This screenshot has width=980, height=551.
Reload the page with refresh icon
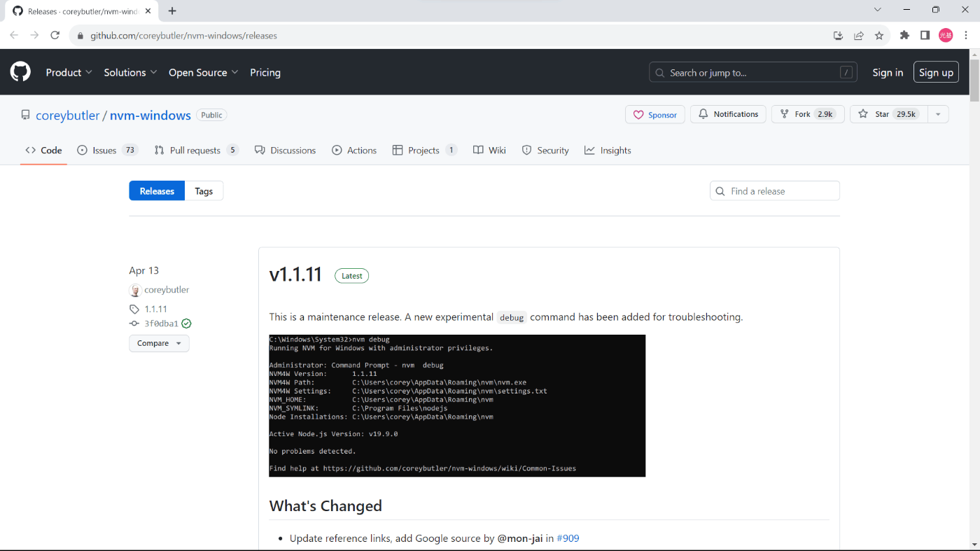pos(55,36)
